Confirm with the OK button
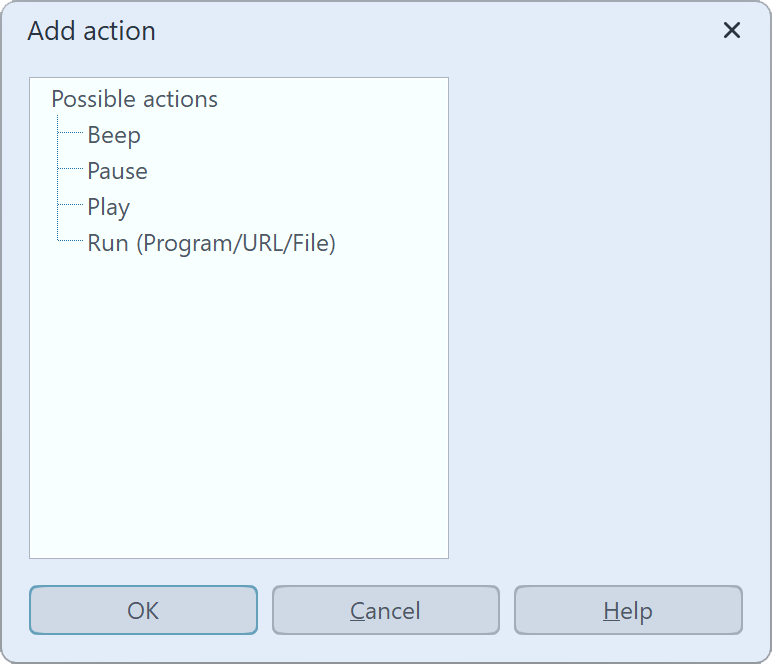Image resolution: width=772 pixels, height=664 pixels. (x=143, y=610)
